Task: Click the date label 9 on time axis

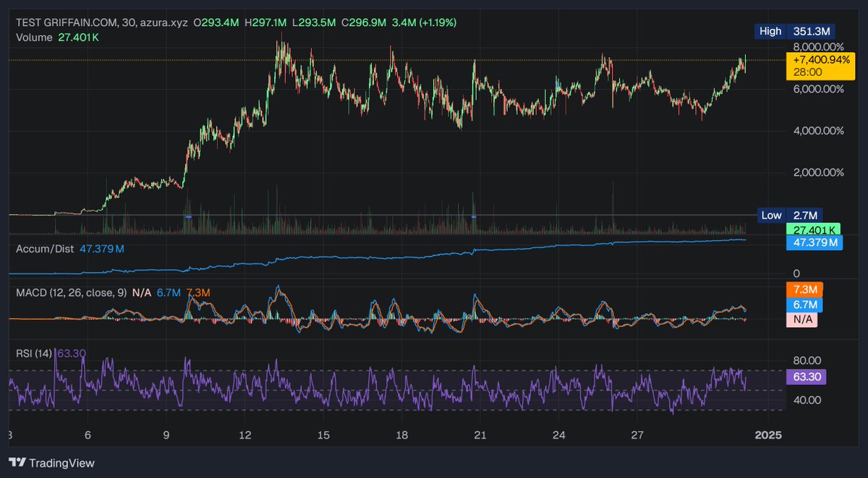Action: click(x=166, y=435)
